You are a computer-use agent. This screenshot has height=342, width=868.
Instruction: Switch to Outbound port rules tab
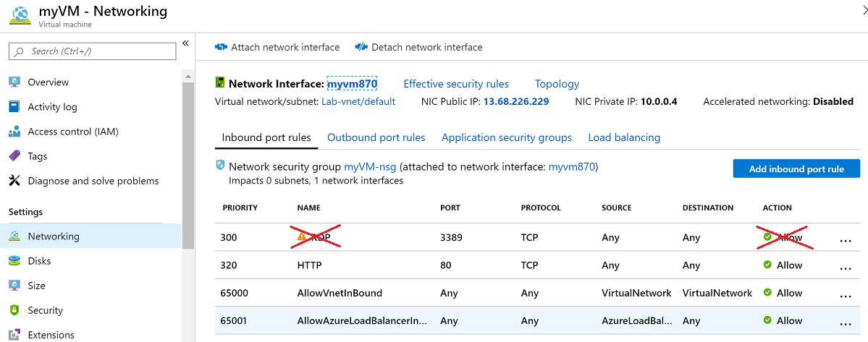(376, 137)
